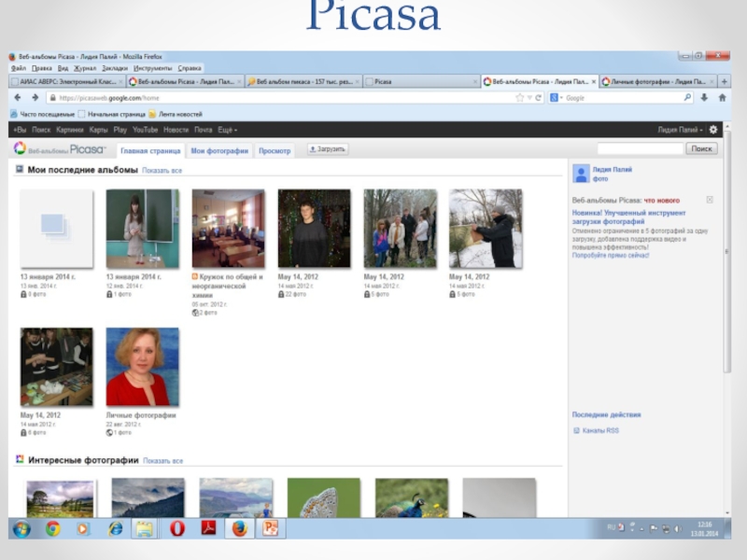Select the Главная страница tab
The height and width of the screenshot is (560, 747).
(x=150, y=150)
